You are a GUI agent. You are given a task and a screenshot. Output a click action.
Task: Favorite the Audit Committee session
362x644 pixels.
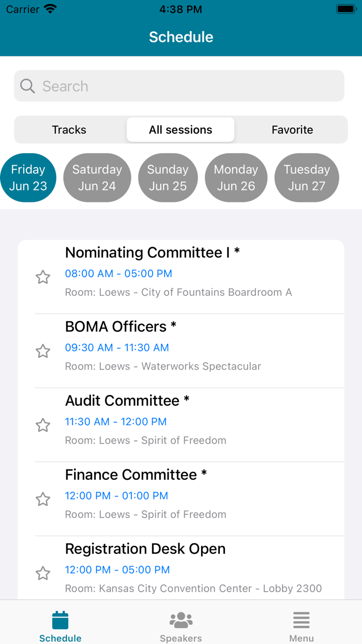(43, 425)
